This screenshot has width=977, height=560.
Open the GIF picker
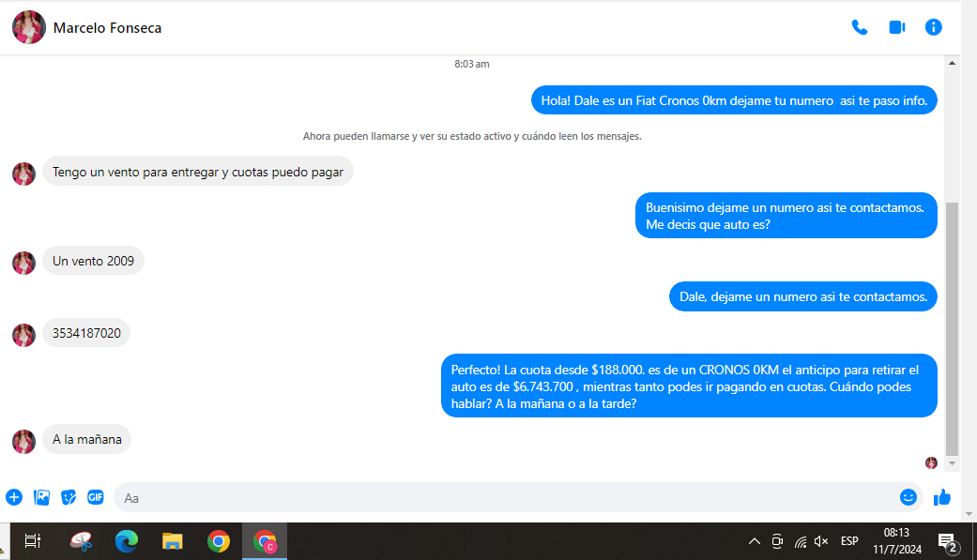point(95,497)
